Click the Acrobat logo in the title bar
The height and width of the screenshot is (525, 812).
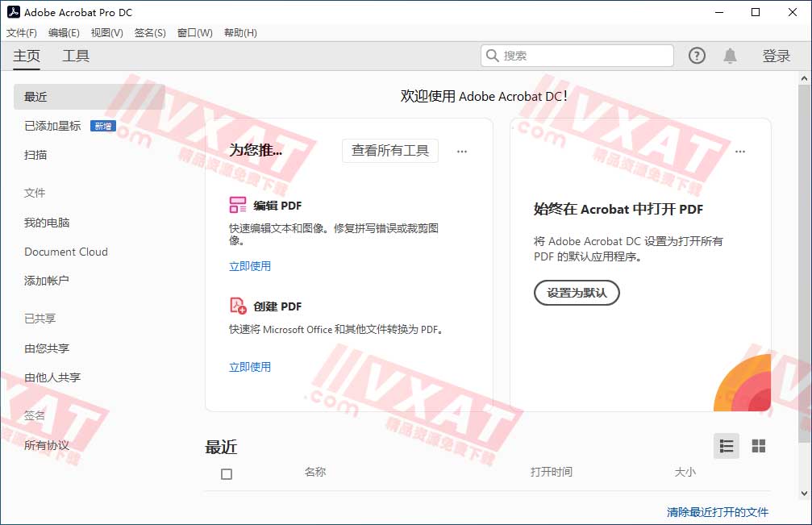pyautogui.click(x=11, y=12)
